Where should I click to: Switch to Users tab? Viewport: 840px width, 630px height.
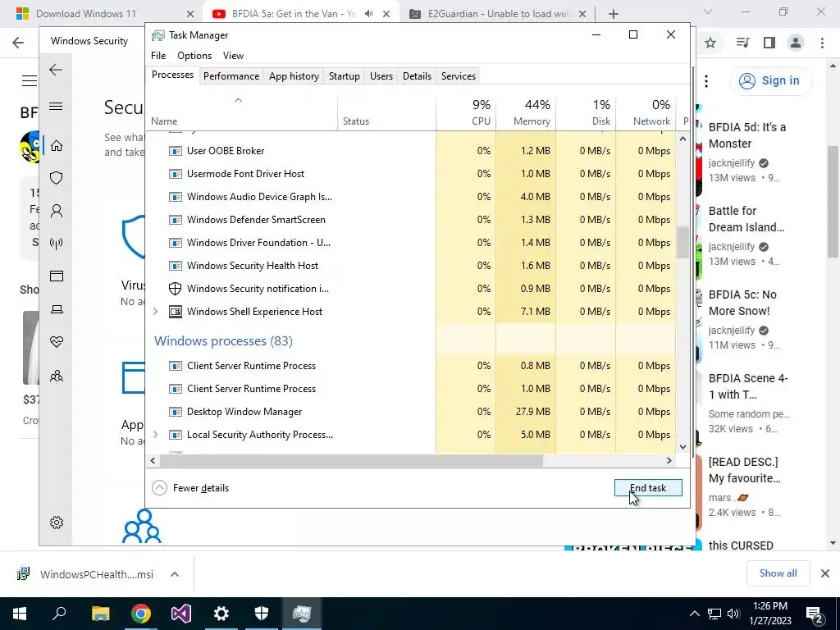381,76
